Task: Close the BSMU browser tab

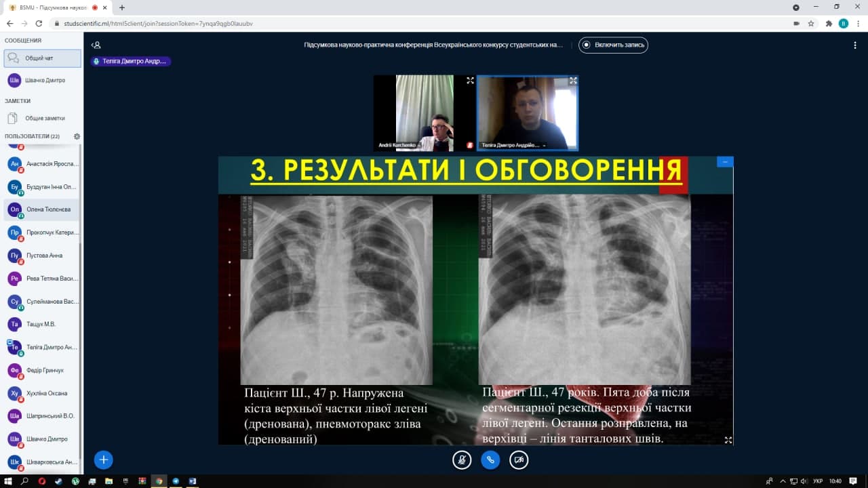Action: (105, 7)
